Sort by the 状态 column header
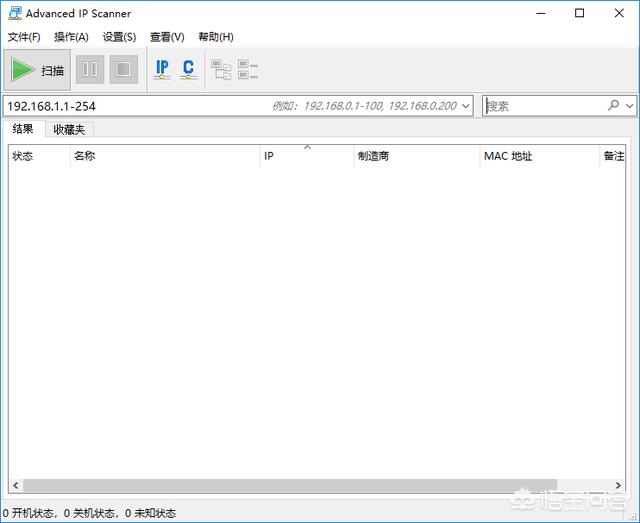The width and height of the screenshot is (640, 523). tap(39, 156)
